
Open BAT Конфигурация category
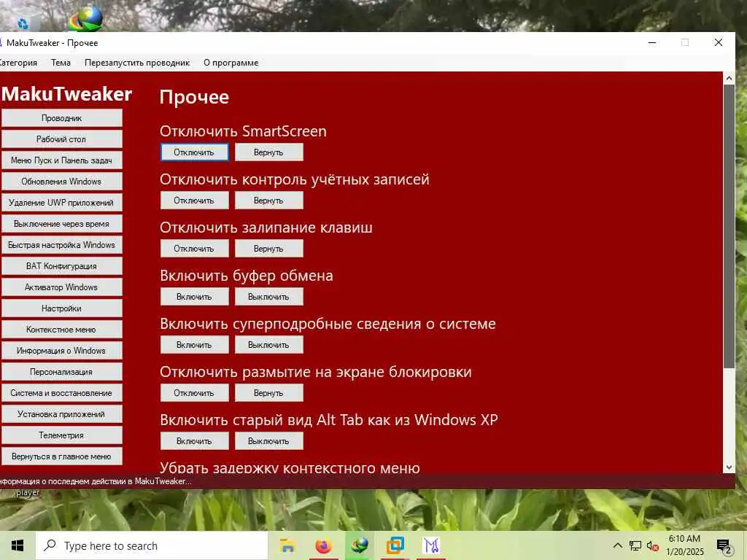[62, 266]
